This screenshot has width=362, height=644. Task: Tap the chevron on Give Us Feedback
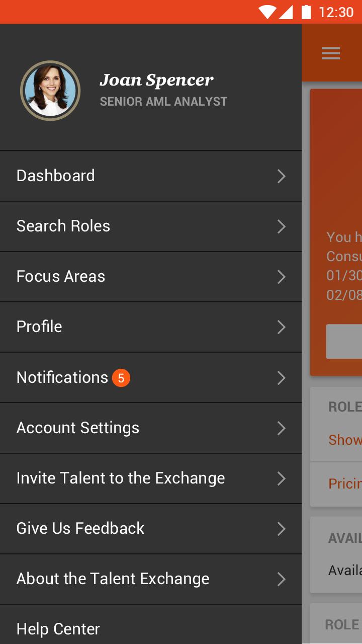282,529
